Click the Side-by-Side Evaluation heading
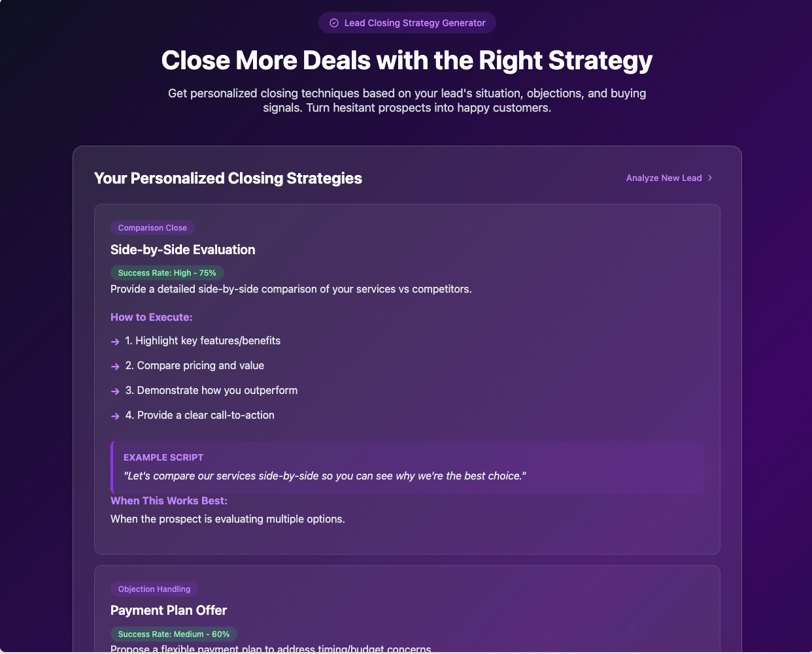The height and width of the screenshot is (654, 812). [x=183, y=250]
